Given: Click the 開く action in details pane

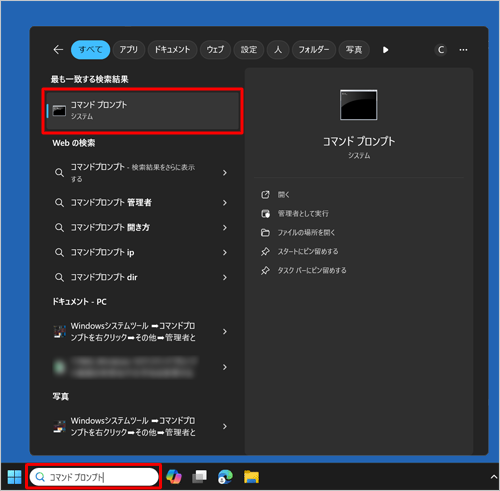Looking at the screenshot, I should (x=284, y=195).
